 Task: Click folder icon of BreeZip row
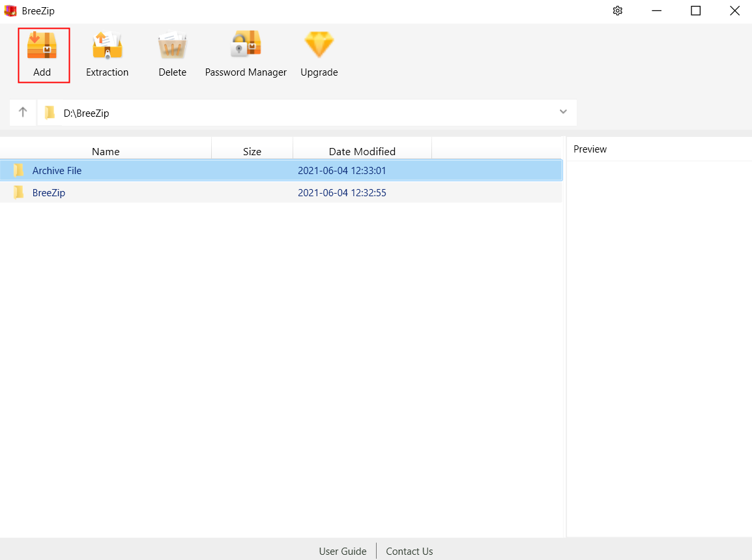tap(19, 192)
